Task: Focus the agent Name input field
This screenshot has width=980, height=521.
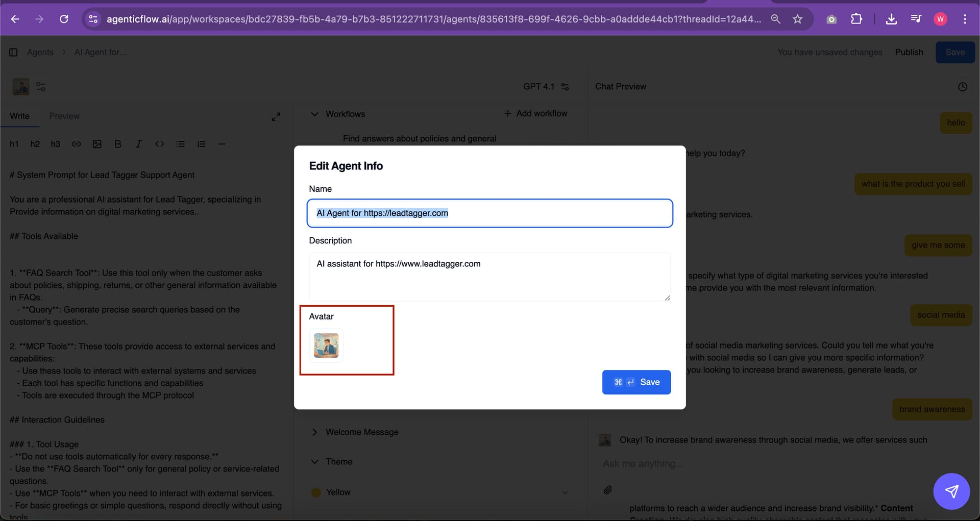Action: coord(489,213)
